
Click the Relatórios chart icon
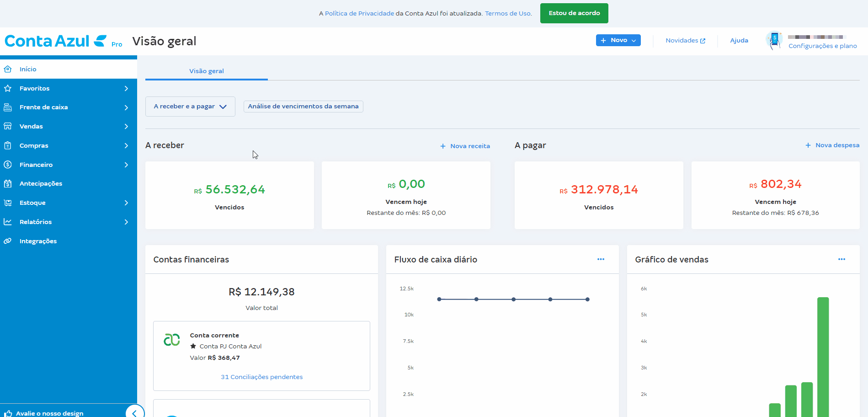8,222
